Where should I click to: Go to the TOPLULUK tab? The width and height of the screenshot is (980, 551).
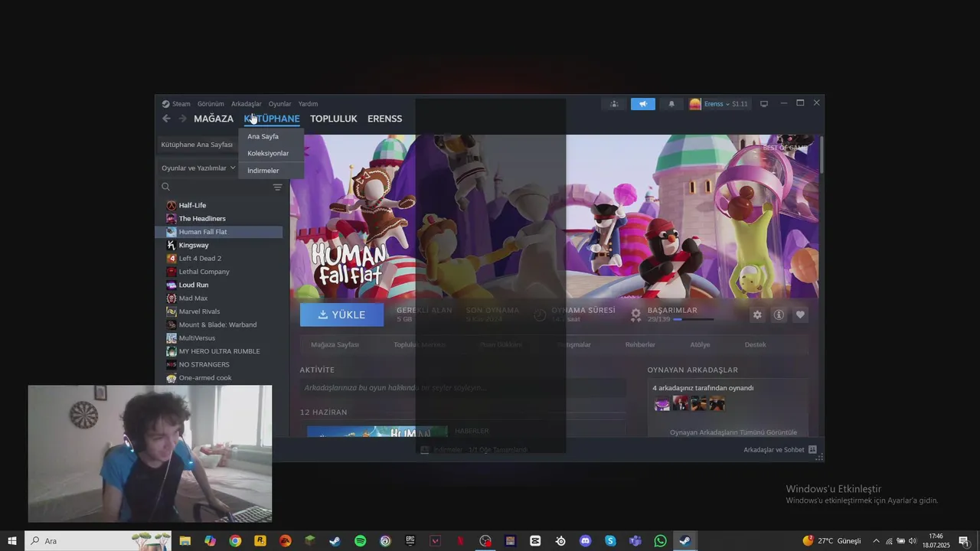pos(334,119)
